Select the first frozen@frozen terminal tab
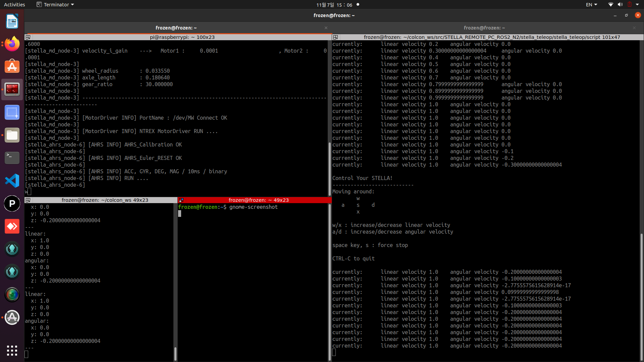This screenshot has width=644, height=362. point(176,28)
